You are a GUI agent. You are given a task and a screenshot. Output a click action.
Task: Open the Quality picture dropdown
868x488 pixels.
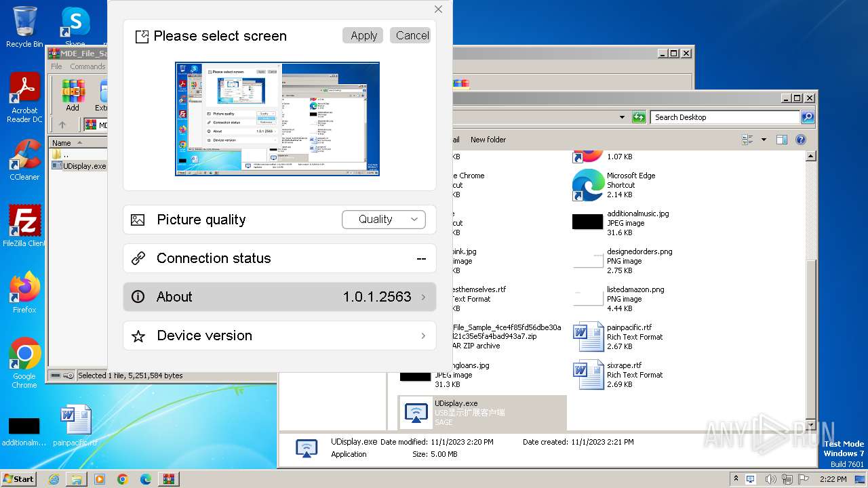[384, 220]
